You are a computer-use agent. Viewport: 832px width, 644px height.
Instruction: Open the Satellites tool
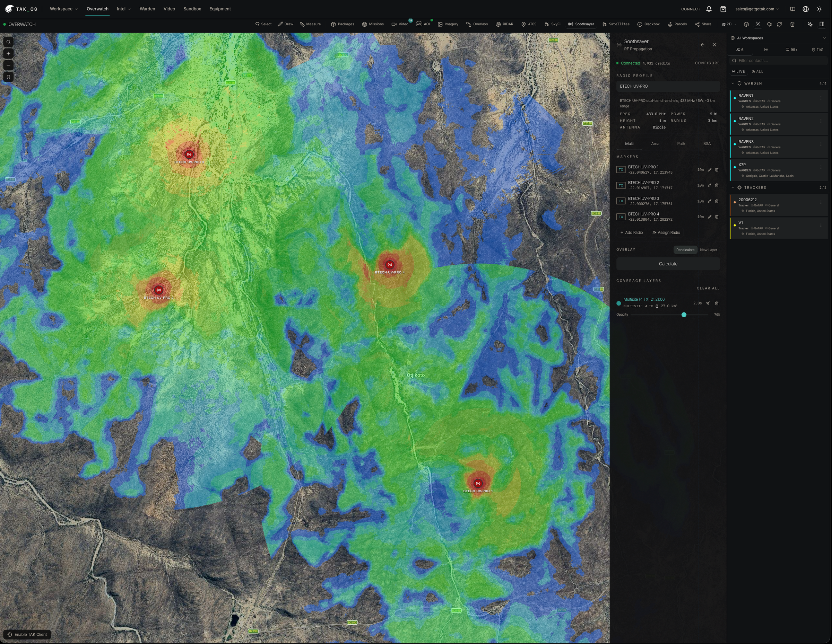tap(616, 24)
